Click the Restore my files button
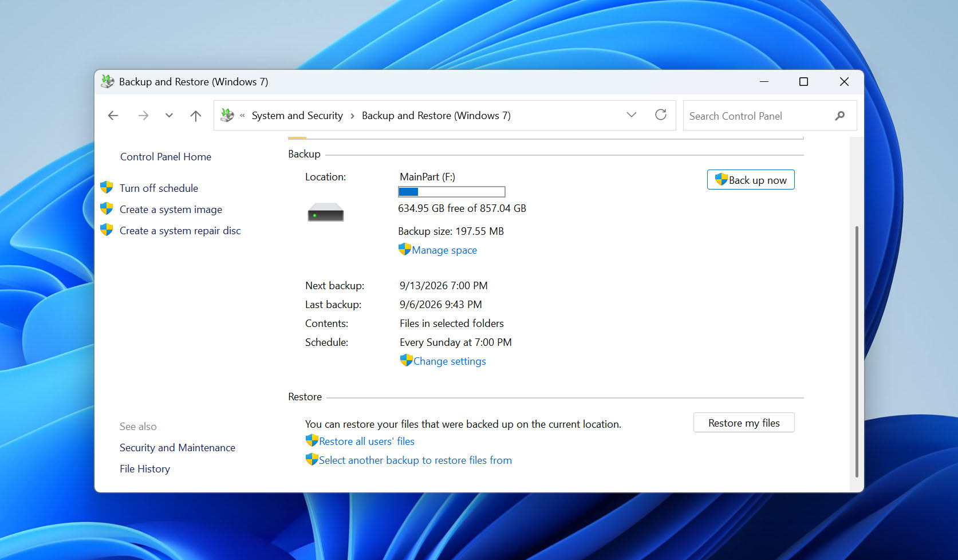Viewport: 958px width, 560px height. pos(744,423)
